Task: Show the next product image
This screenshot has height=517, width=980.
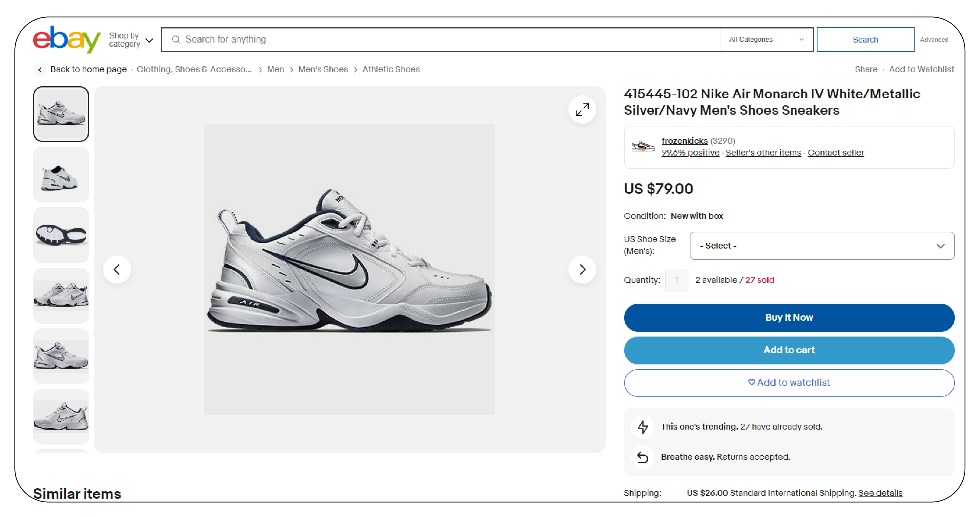Action: (x=582, y=269)
